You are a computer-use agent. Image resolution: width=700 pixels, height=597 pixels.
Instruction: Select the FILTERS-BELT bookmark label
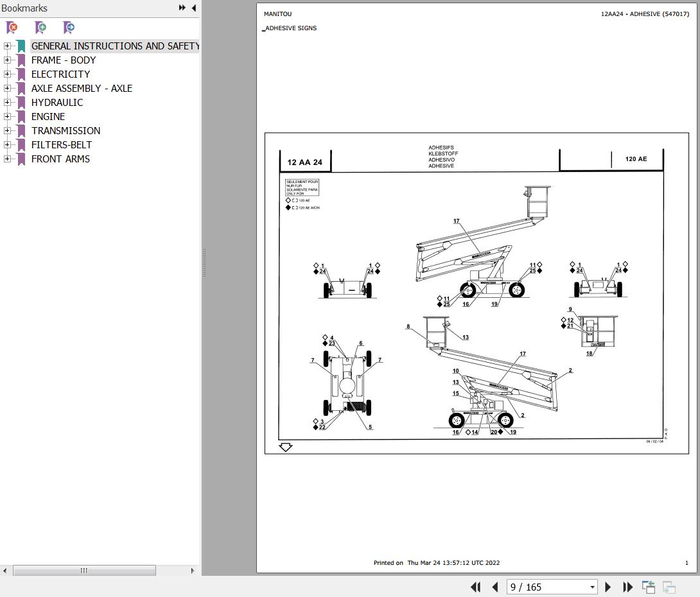(62, 145)
